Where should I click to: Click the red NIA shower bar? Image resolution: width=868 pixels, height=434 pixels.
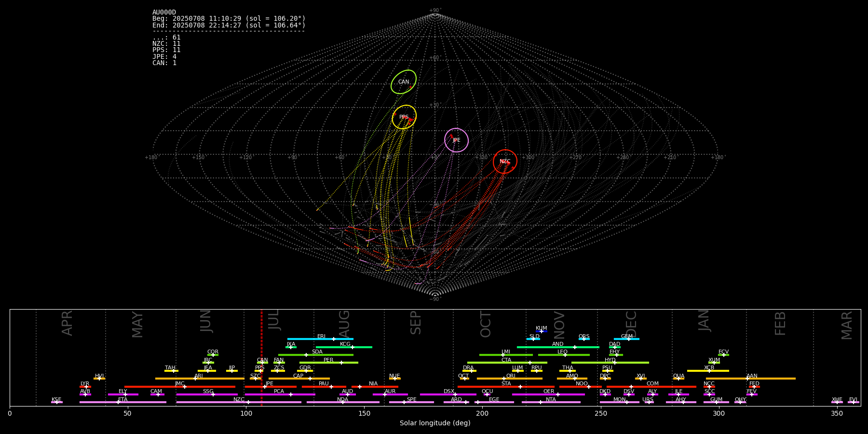[x=375, y=387]
